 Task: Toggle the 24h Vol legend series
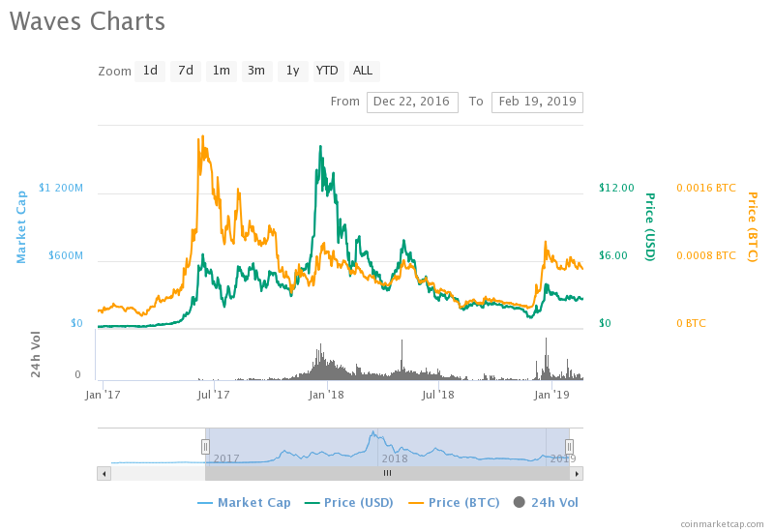tap(546, 503)
